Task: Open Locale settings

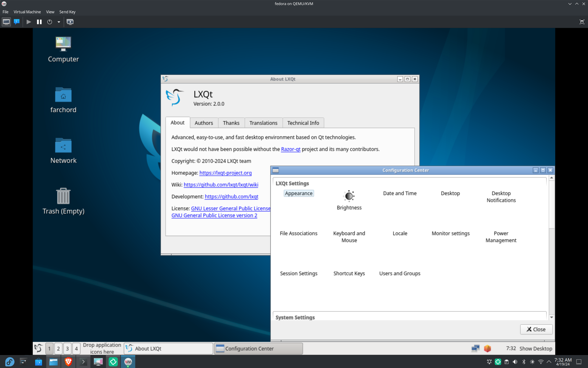Action: point(400,233)
